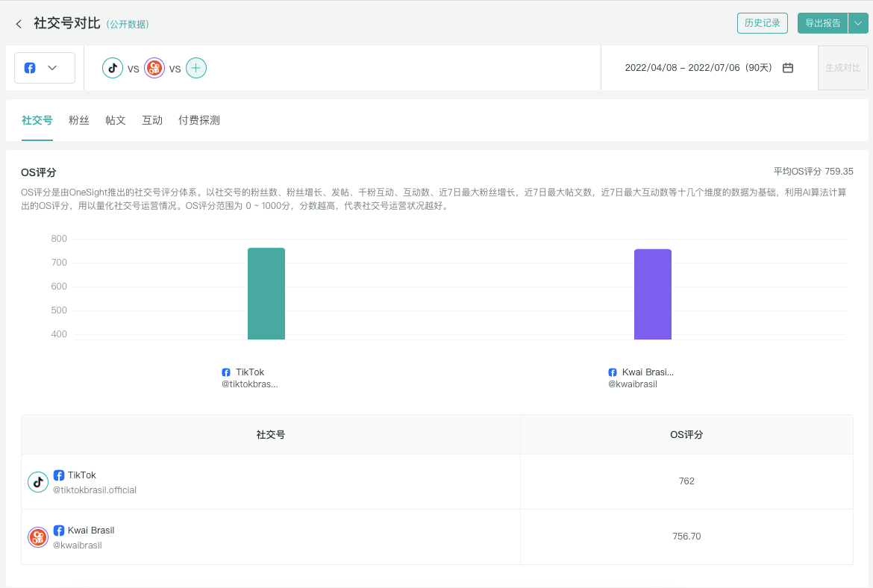873x588 pixels.
Task: Open the 付费探测 tab
Action: (x=199, y=120)
